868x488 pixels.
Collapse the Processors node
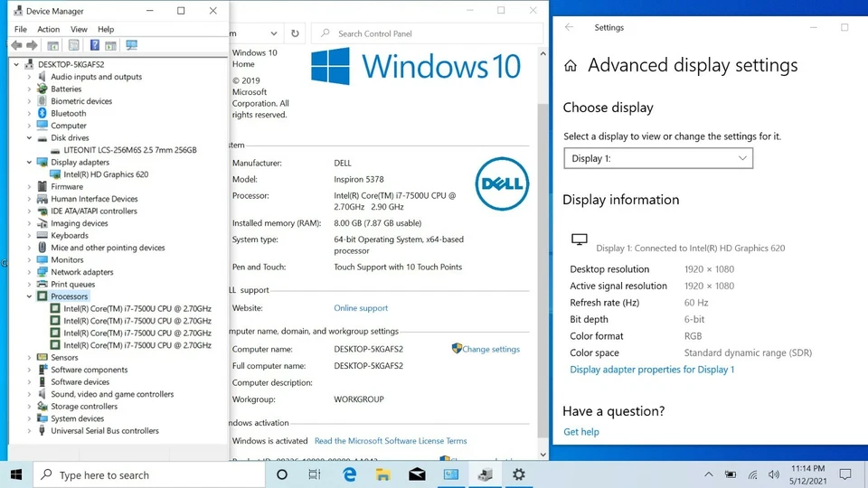point(29,296)
